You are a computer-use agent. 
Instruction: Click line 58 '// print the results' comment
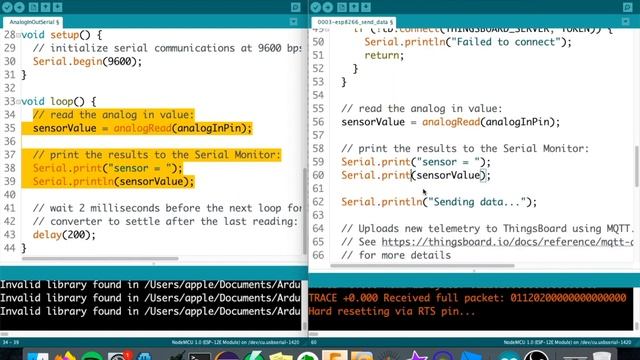pyautogui.click(x=465, y=149)
